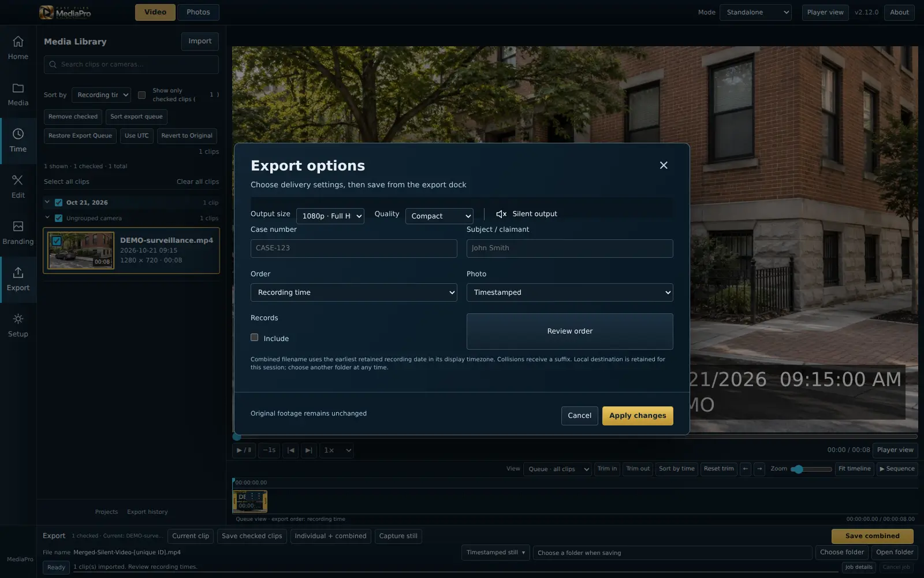The image size is (924, 578).
Task: Switch to the Photos tab
Action: pos(198,12)
